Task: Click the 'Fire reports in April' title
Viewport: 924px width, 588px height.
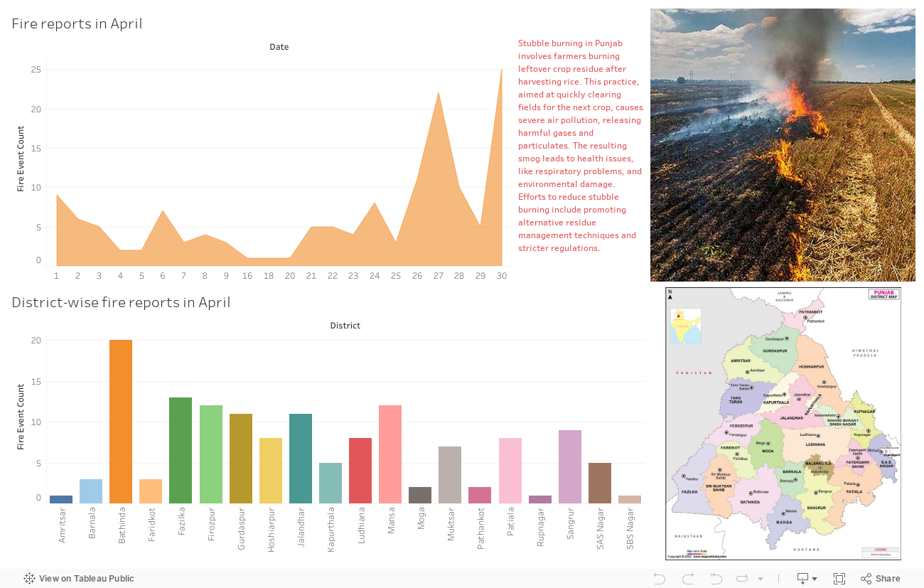Action: (x=77, y=23)
